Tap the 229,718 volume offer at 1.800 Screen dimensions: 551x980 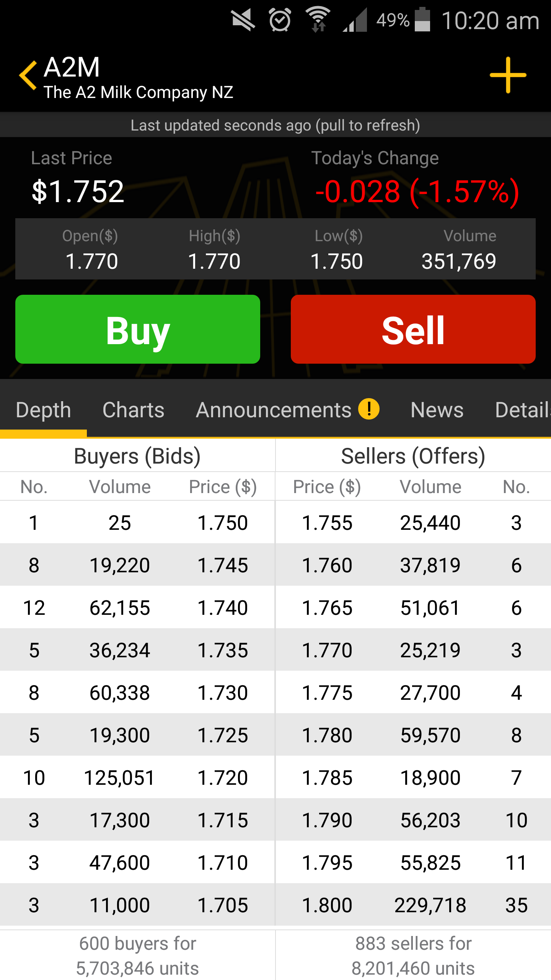[x=430, y=905]
